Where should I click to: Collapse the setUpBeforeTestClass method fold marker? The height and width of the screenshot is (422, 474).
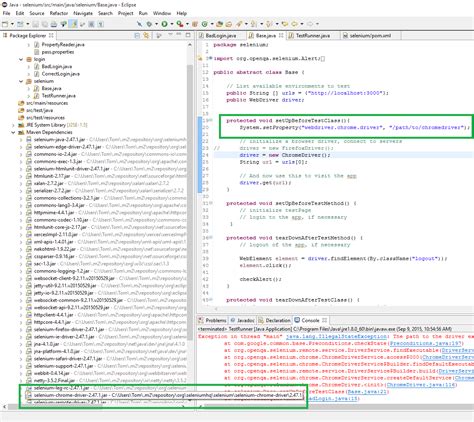(x=210, y=120)
